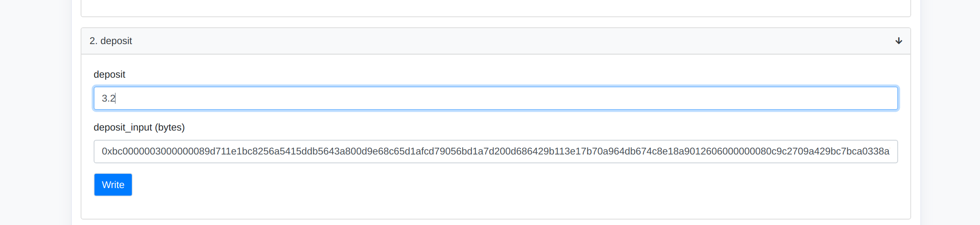
Task: Submit the deposit with Write
Action: 113,185
